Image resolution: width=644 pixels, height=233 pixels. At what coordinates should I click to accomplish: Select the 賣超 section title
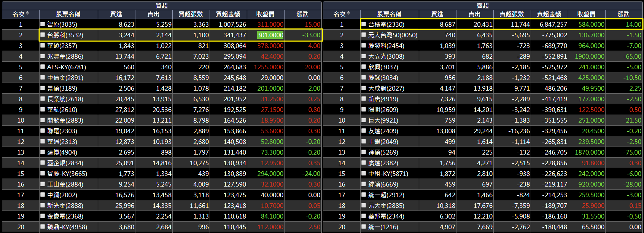[483, 5]
